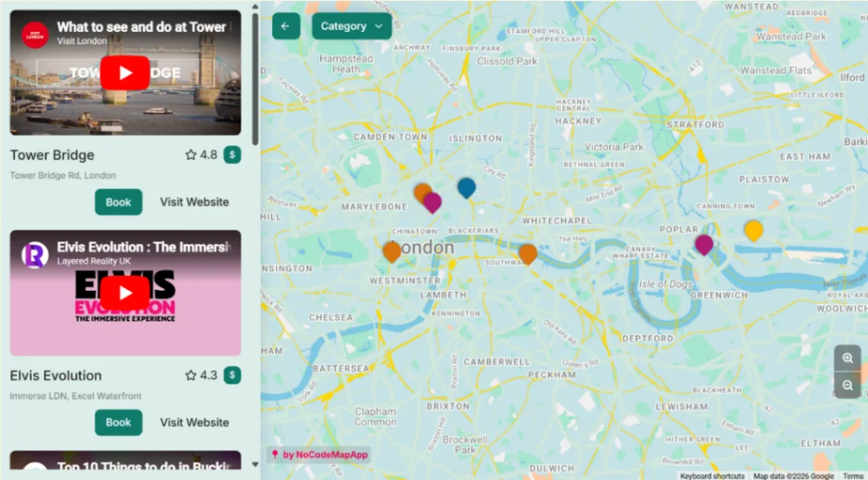The image size is (868, 480).
Task: Book the Tower Bridge attraction
Action: click(x=118, y=202)
